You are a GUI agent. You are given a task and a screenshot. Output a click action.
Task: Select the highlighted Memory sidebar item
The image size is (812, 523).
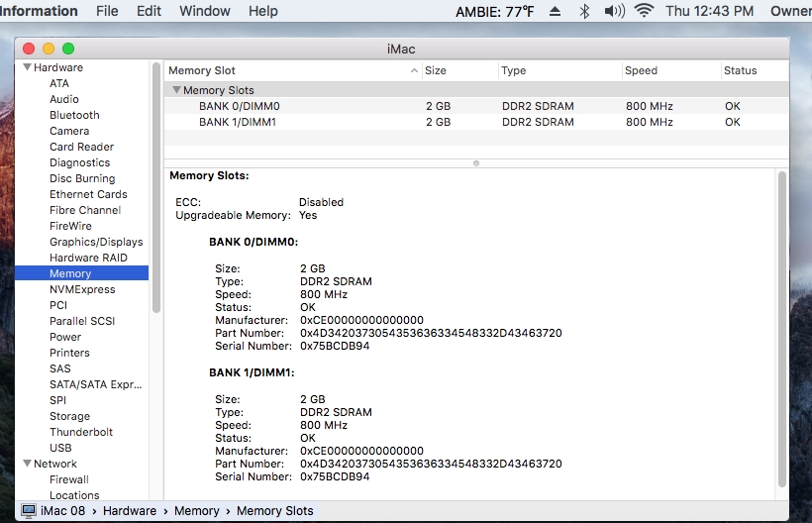coord(81,273)
